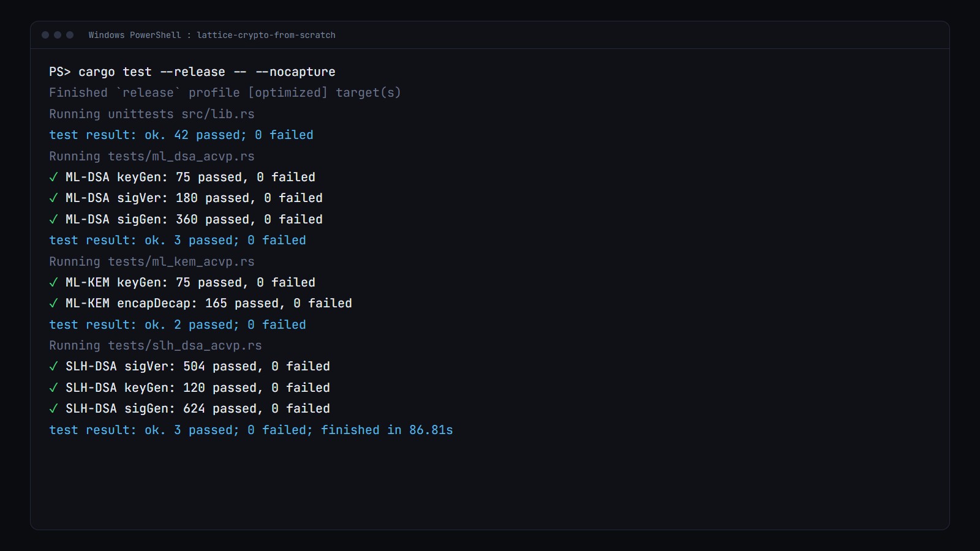Click the tests/ml_dsa_acvp.rs path
980x551 pixels.
[181, 157]
